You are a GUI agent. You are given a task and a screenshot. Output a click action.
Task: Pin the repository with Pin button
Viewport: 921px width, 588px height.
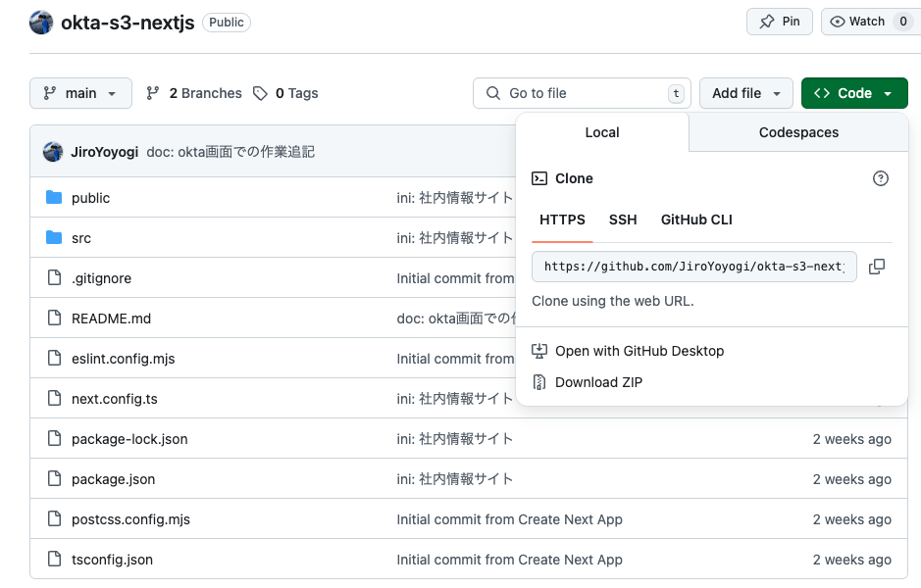click(780, 22)
